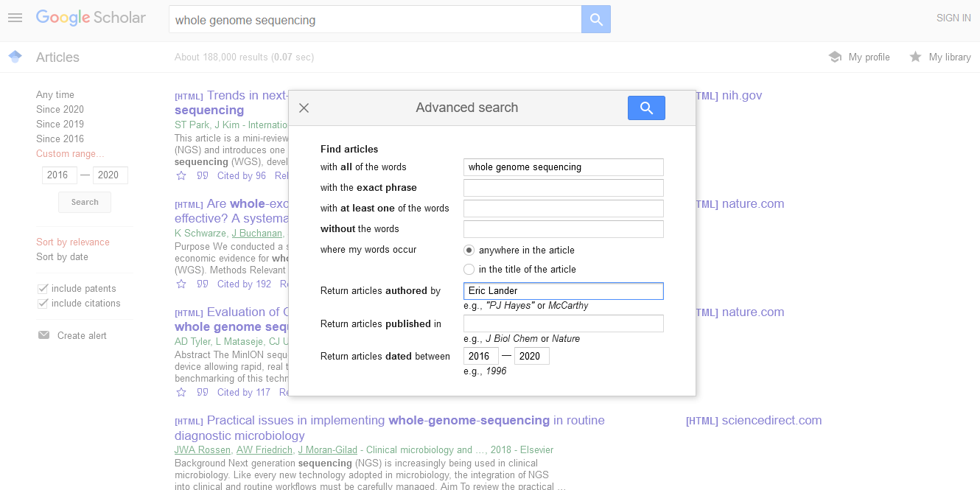Focus the published in field
Screen dimensions: 980x490
click(x=564, y=323)
